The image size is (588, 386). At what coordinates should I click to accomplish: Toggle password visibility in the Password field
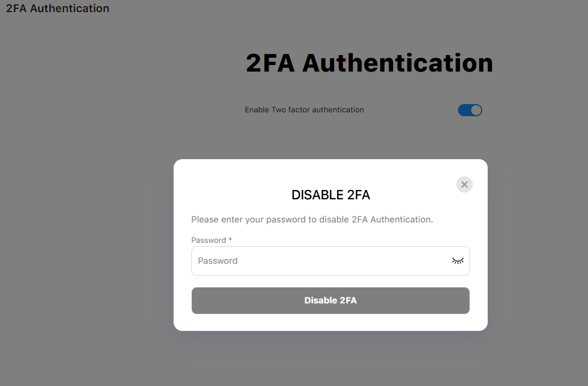tap(458, 261)
